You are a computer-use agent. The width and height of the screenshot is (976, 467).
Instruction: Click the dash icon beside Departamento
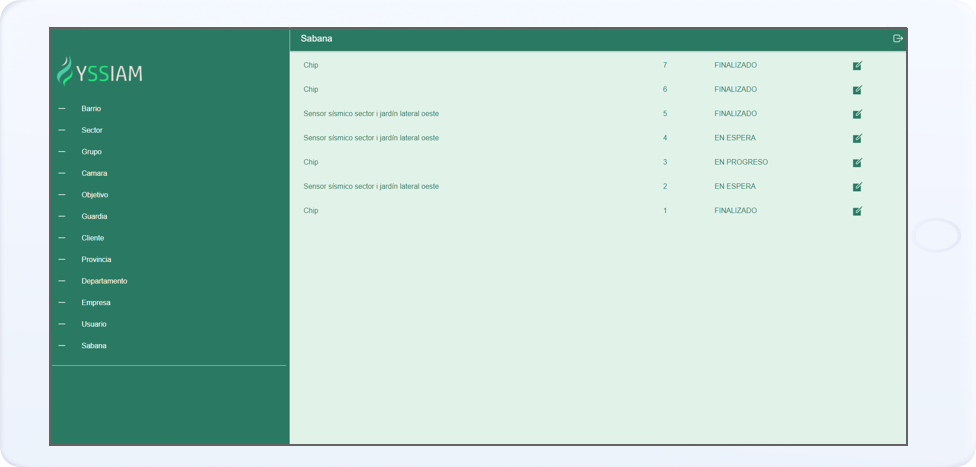(x=62, y=281)
